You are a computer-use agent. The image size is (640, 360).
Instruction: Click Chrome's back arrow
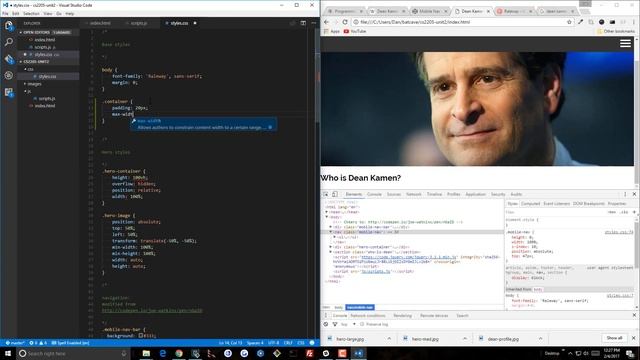(326, 22)
